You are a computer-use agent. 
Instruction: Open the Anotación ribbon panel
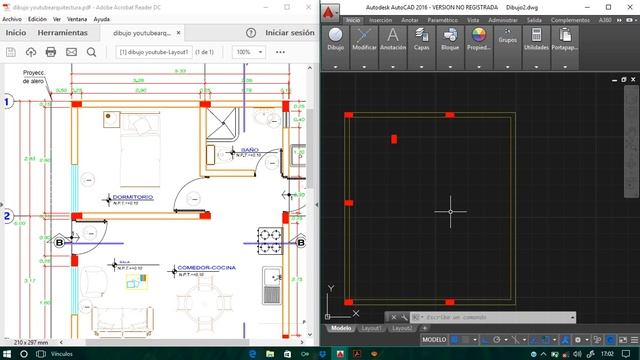pyautogui.click(x=393, y=40)
